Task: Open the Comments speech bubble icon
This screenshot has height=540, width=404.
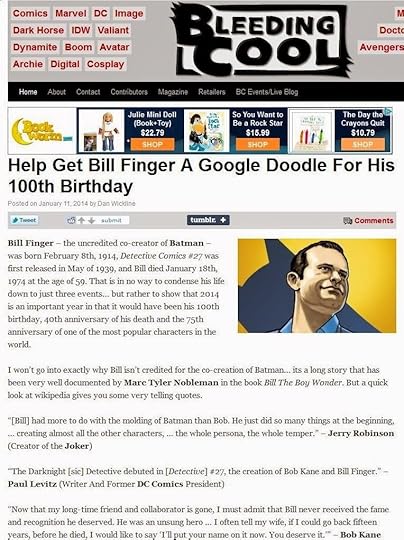Action: click(347, 220)
